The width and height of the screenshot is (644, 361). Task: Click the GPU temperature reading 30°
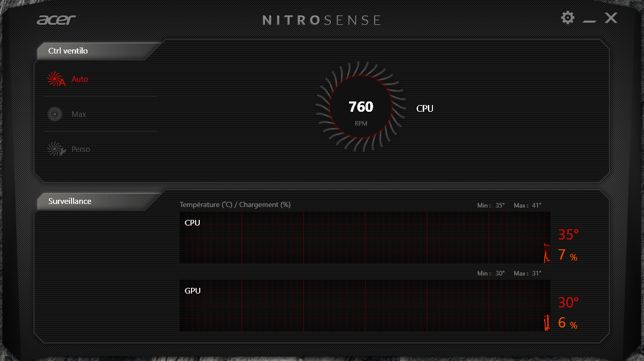click(x=568, y=302)
